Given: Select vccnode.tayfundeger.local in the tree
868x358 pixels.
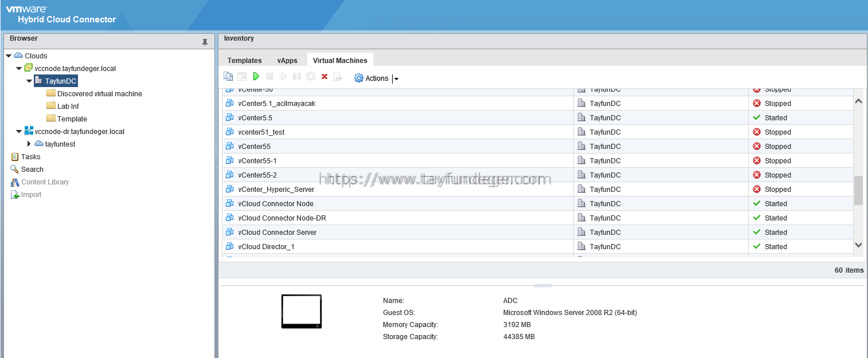Looking at the screenshot, I should pyautogui.click(x=75, y=69).
